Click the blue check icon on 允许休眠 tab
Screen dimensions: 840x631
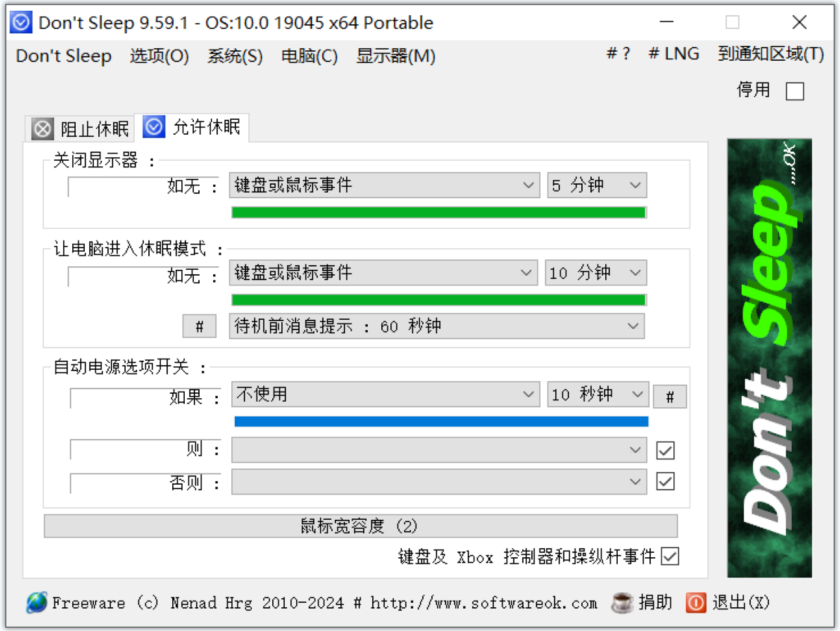(x=154, y=127)
